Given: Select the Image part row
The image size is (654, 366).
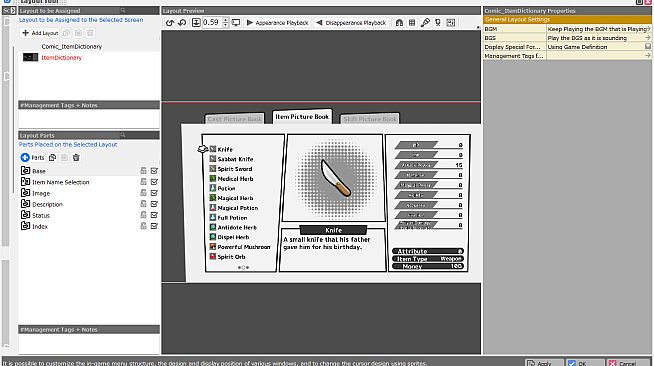Looking at the screenshot, I should pos(88,193).
